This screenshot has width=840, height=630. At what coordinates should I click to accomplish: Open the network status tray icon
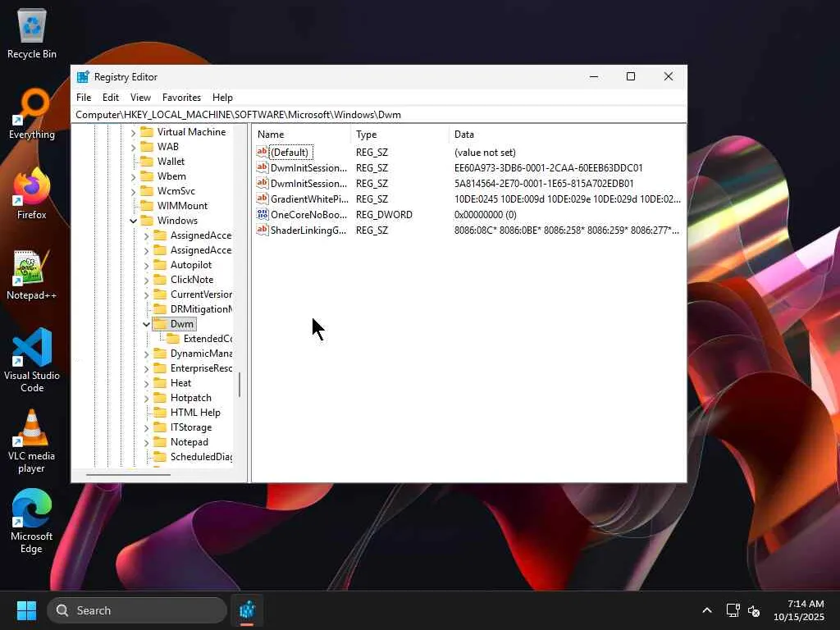tap(733, 610)
